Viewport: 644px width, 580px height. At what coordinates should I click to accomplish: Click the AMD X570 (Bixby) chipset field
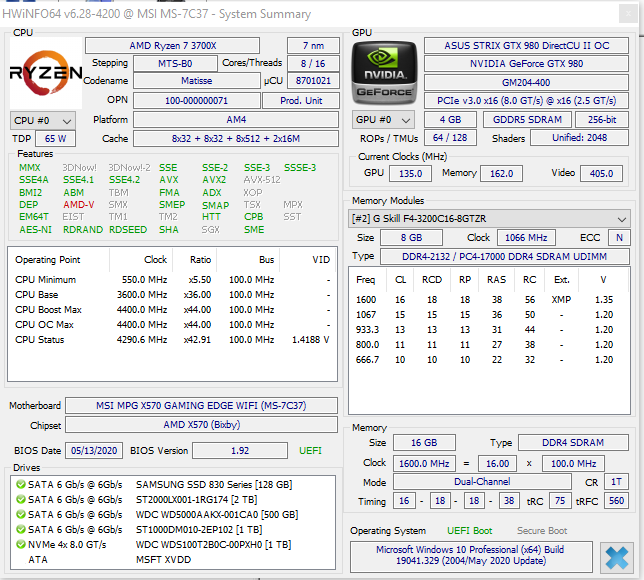pyautogui.click(x=201, y=425)
